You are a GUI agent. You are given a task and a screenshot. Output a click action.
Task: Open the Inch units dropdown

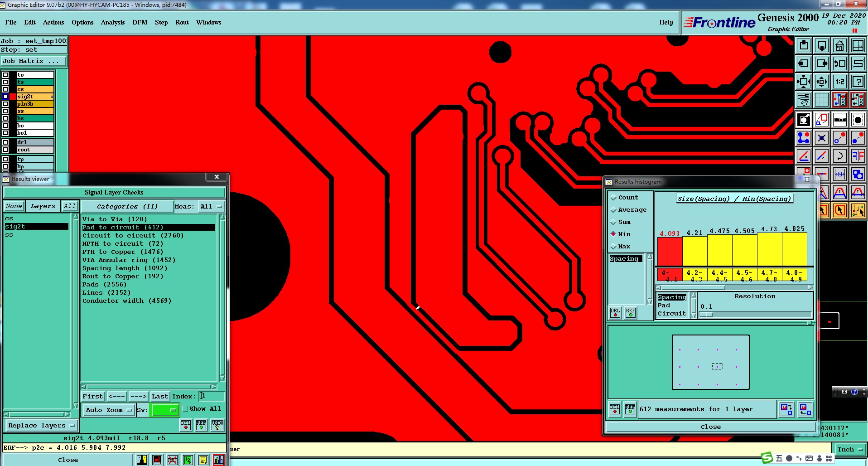point(850,450)
